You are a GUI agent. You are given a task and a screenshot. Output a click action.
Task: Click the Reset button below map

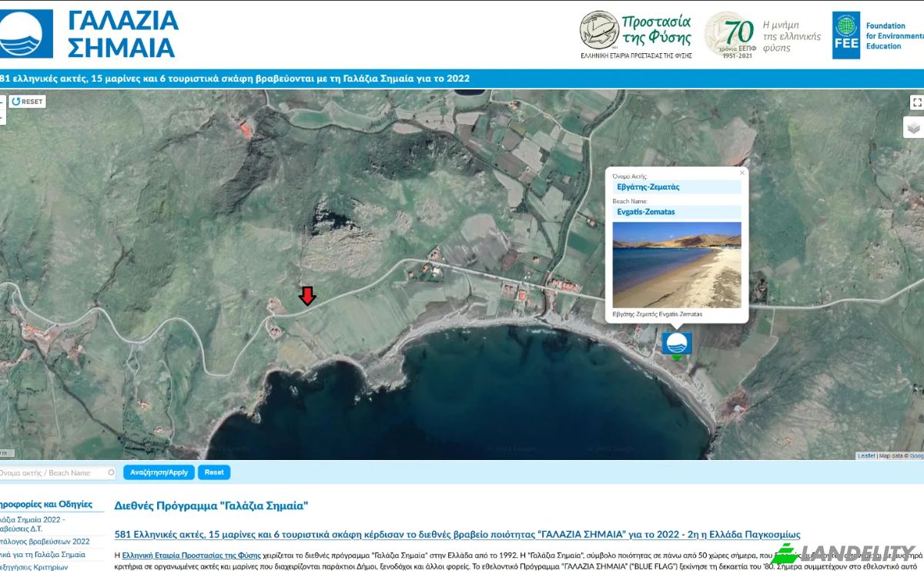(x=214, y=472)
